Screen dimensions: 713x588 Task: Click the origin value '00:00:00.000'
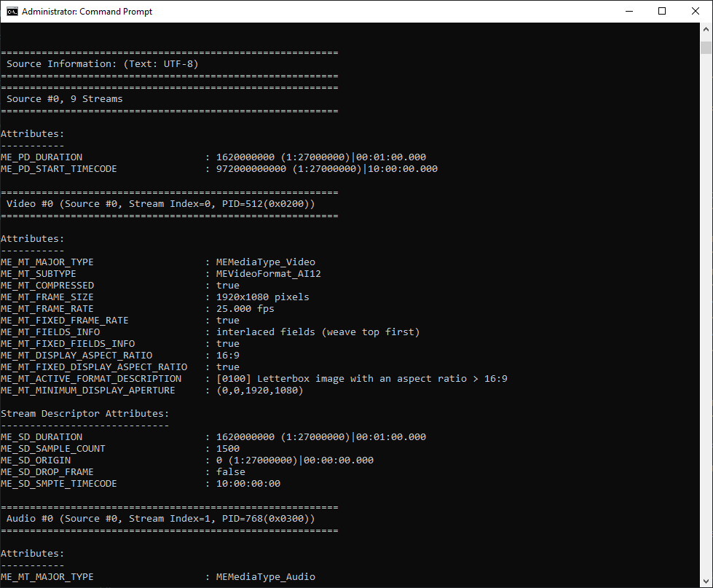click(x=339, y=460)
